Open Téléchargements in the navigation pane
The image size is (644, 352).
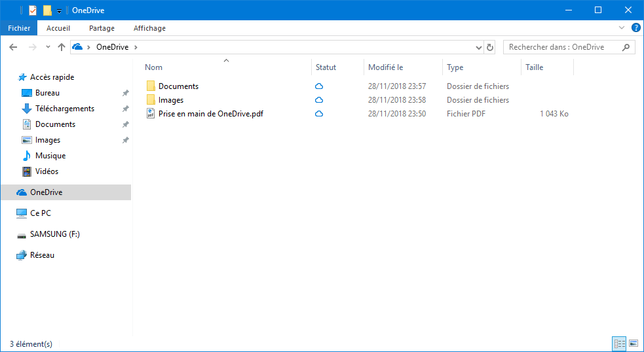coord(65,109)
